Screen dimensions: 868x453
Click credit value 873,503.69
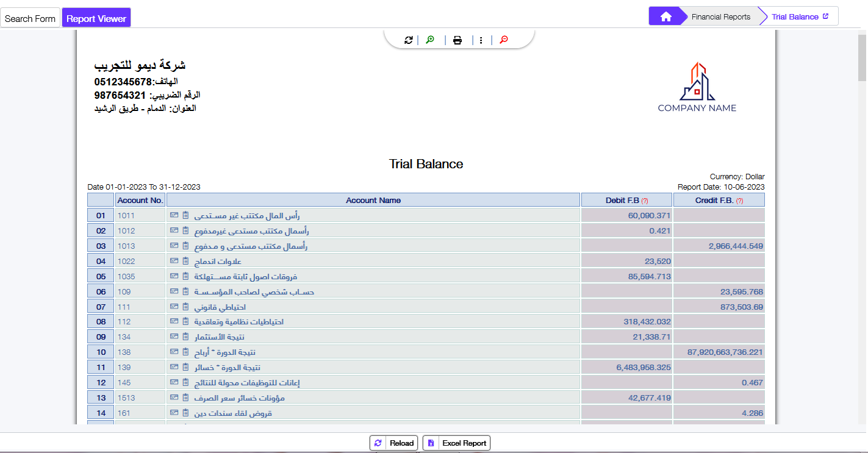pos(742,307)
